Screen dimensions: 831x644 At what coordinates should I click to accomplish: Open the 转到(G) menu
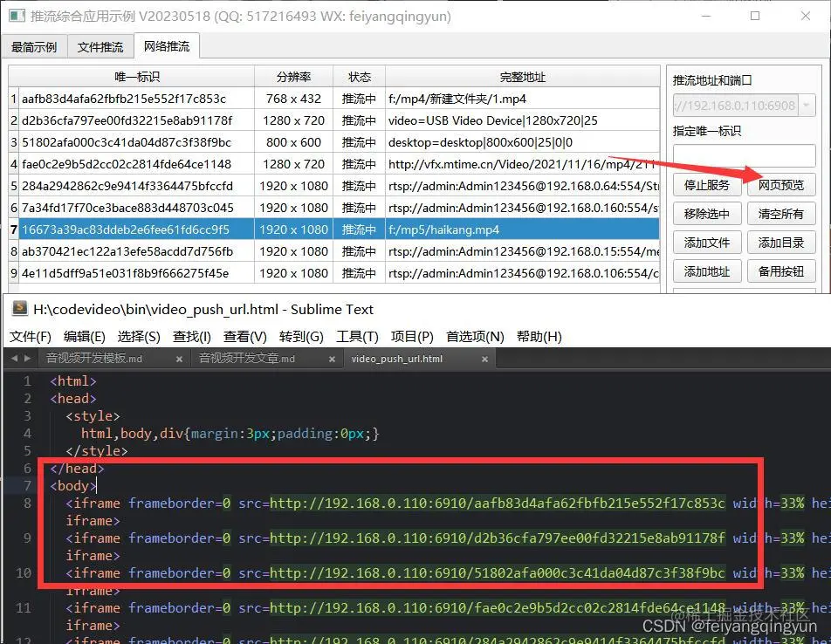(x=301, y=336)
